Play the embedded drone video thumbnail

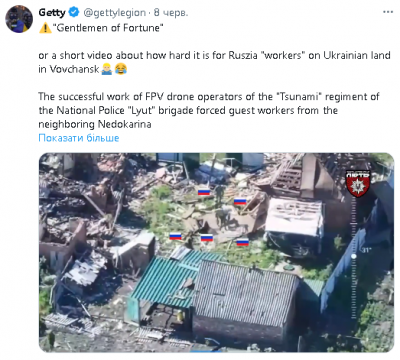(216, 252)
